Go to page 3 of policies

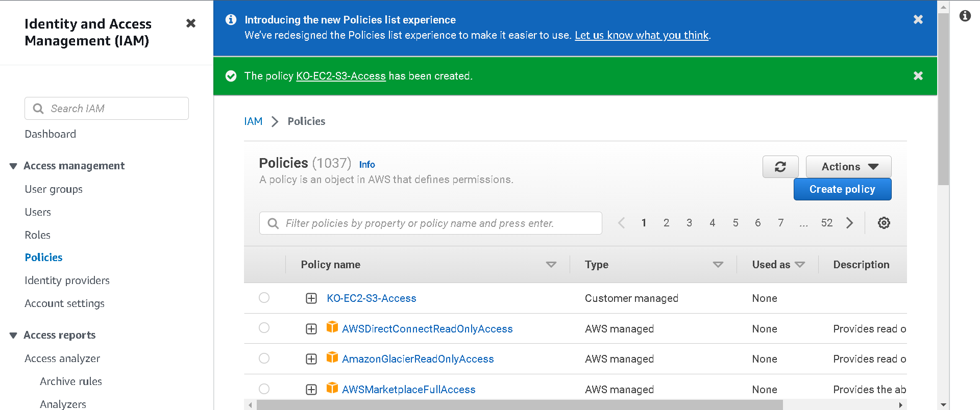coord(689,223)
